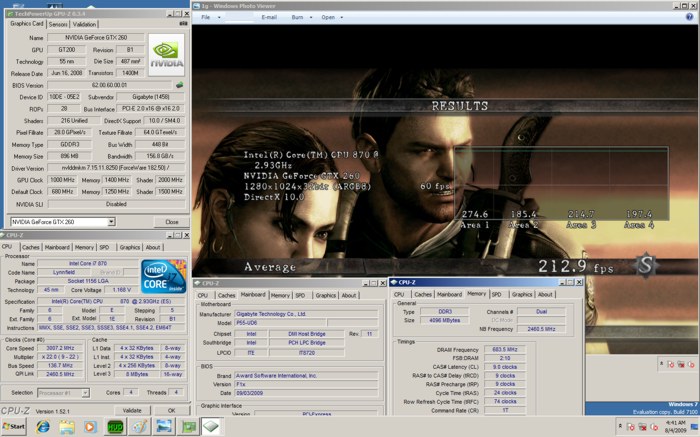
Task: Click the clock in the system tray
Action: [x=675, y=427]
